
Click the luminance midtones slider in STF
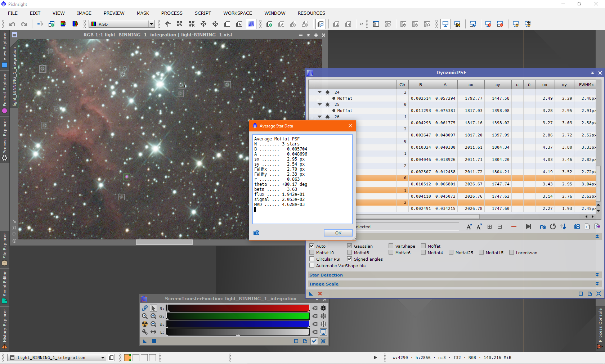[238, 332]
